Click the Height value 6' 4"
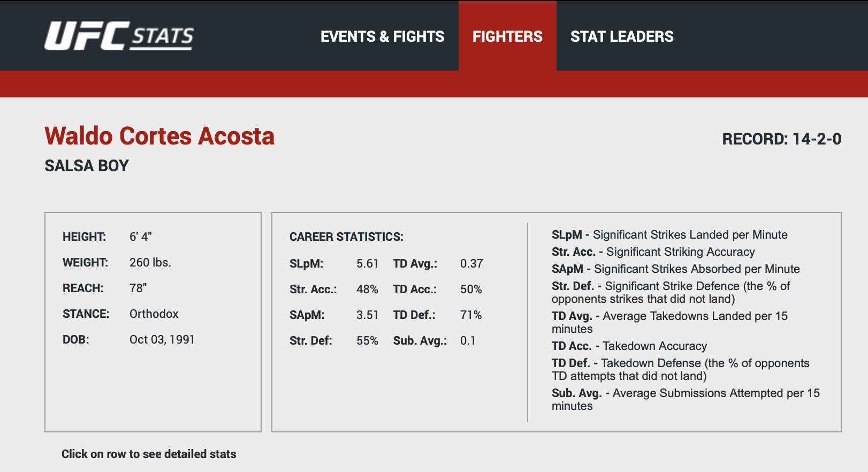The image size is (868, 472). [141, 237]
